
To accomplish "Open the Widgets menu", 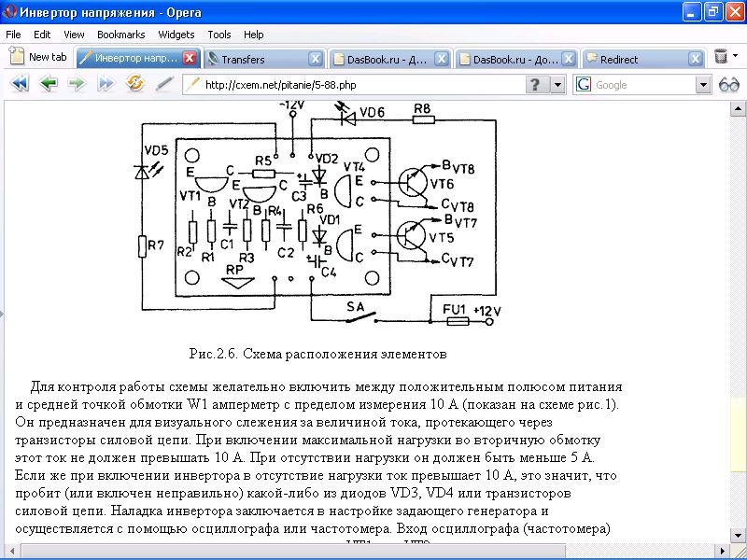I will (176, 35).
